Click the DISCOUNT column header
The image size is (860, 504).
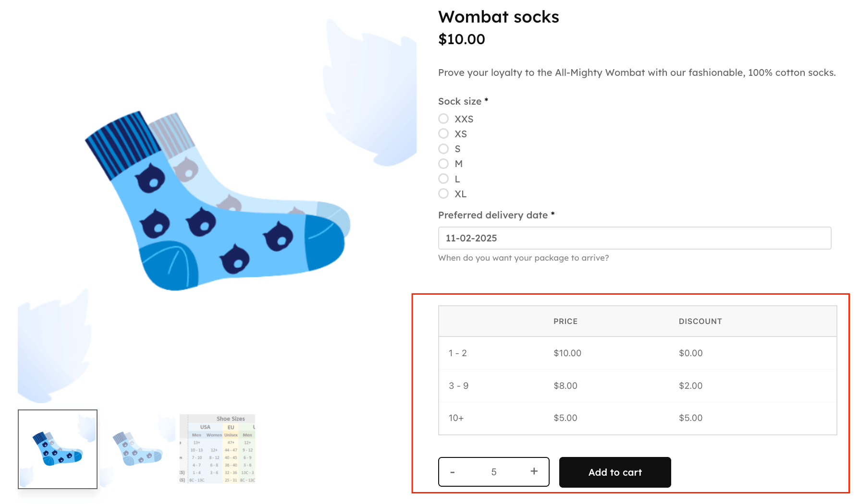tap(700, 321)
